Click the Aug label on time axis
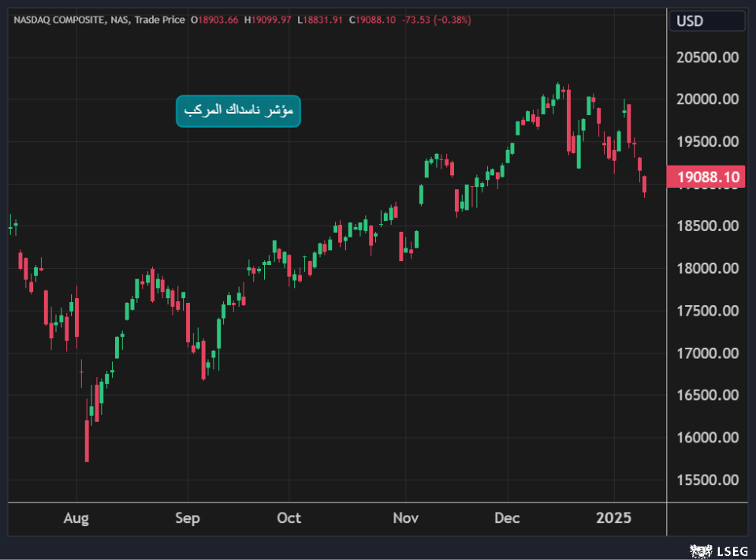 click(76, 518)
